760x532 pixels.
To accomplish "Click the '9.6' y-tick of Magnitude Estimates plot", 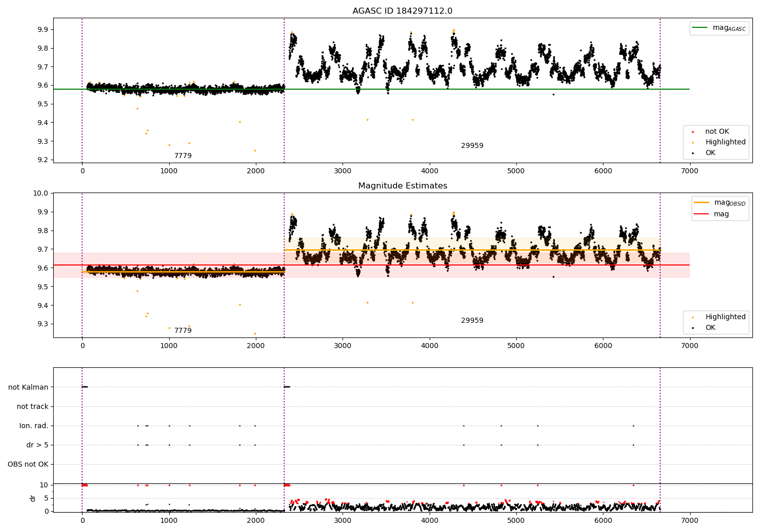I will point(43,268).
